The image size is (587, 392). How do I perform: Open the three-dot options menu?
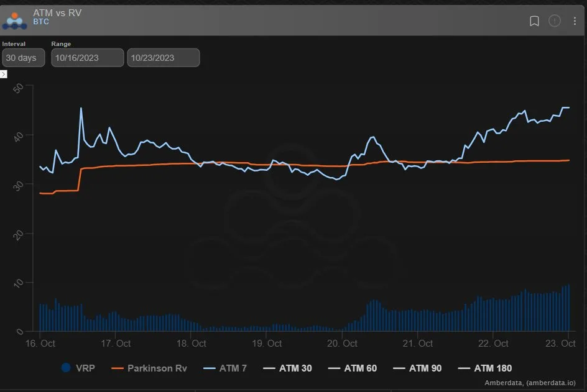[575, 21]
